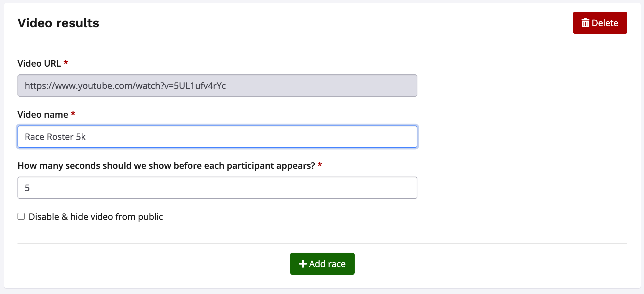Viewport: 644px width, 294px height.
Task: Click the Delete button
Action: click(600, 23)
